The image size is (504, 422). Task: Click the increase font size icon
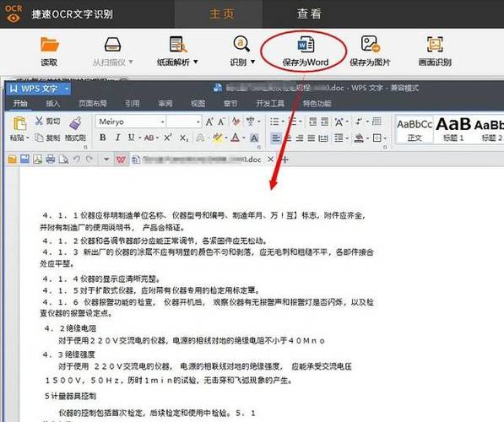tap(209, 122)
